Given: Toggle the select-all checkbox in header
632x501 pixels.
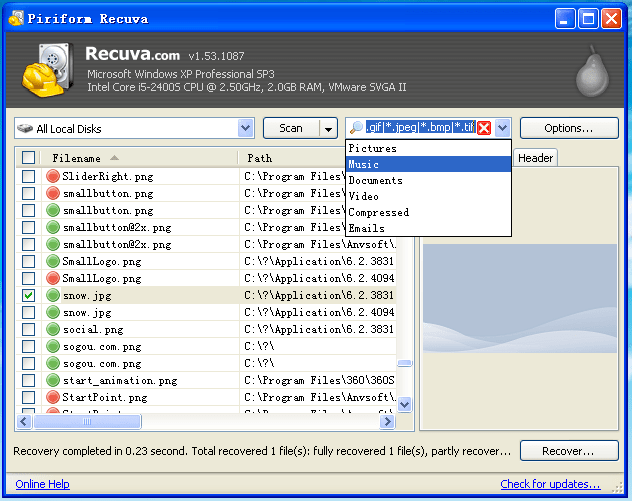Looking at the screenshot, I should coord(28,158).
